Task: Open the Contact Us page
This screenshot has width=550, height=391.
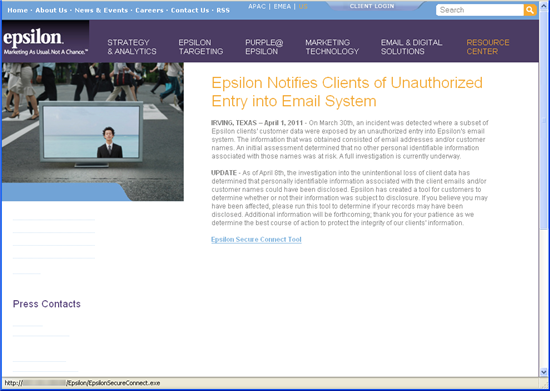Action: [190, 10]
